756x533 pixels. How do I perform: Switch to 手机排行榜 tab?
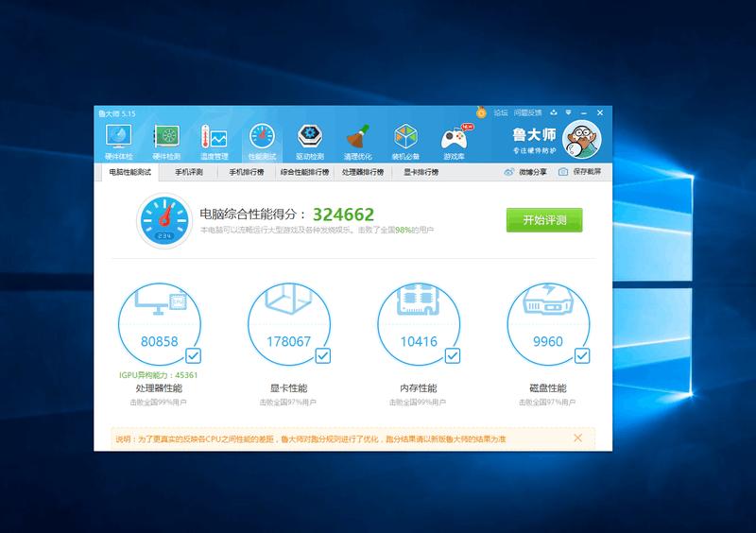pyautogui.click(x=247, y=172)
